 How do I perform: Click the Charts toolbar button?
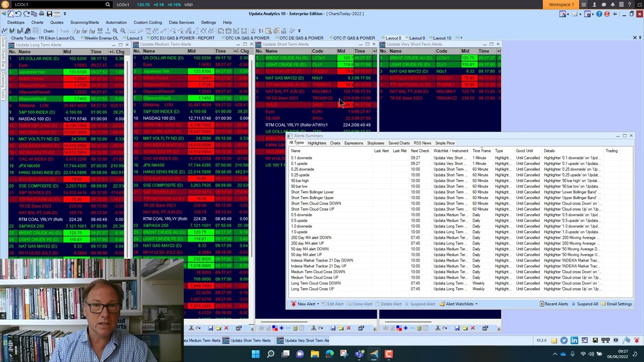(x=48, y=31)
